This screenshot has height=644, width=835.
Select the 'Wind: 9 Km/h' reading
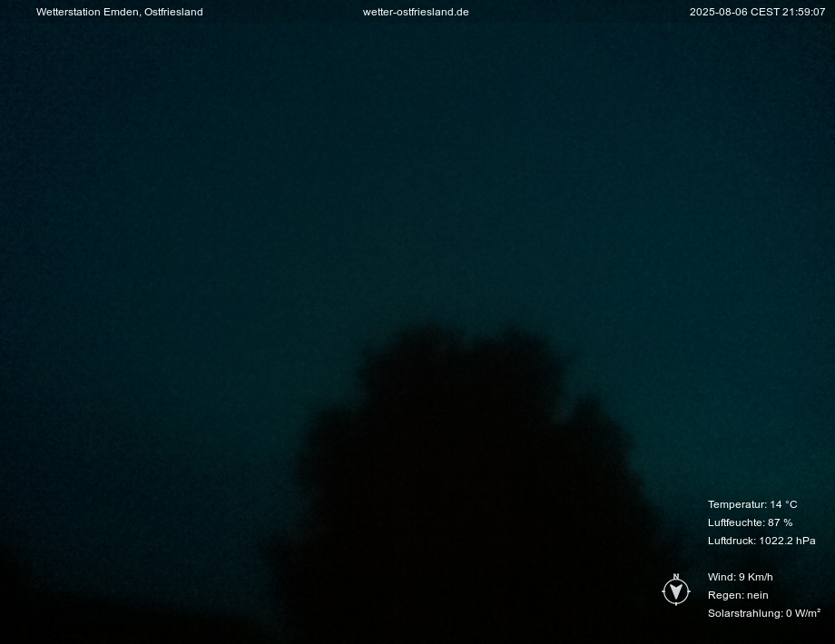[740, 576]
